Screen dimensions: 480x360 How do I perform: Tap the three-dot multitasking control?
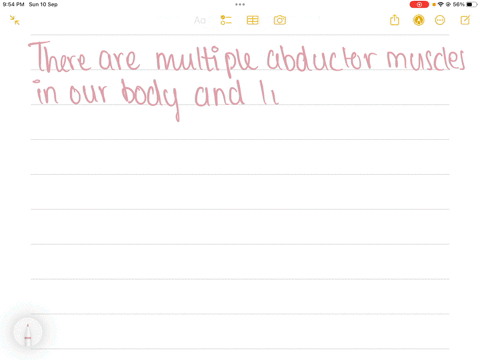[240, 4]
